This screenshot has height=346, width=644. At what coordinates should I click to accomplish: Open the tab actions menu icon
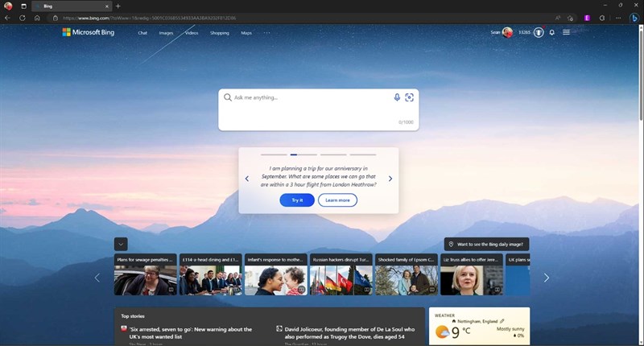pos(23,6)
